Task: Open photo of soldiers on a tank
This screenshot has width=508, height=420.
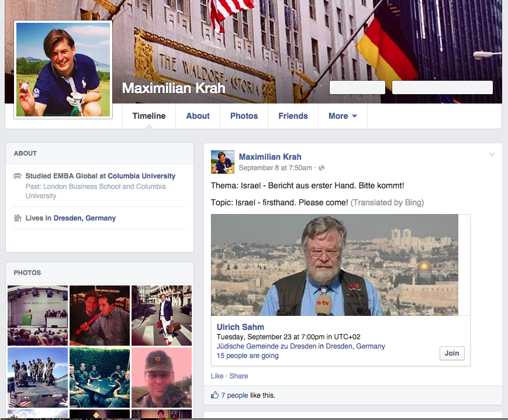Action: coord(38,377)
